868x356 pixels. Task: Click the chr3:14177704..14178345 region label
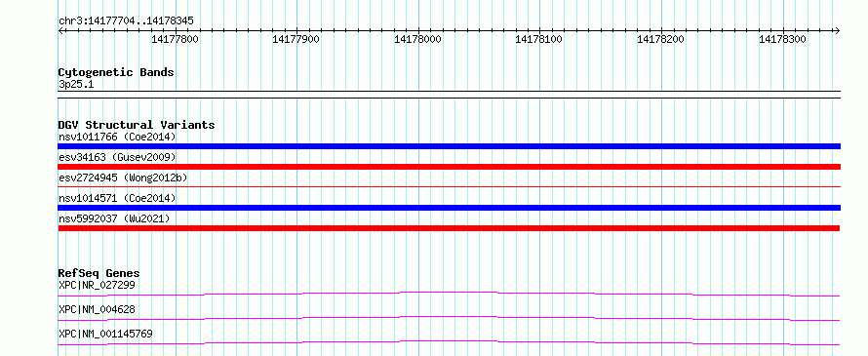[x=126, y=21]
